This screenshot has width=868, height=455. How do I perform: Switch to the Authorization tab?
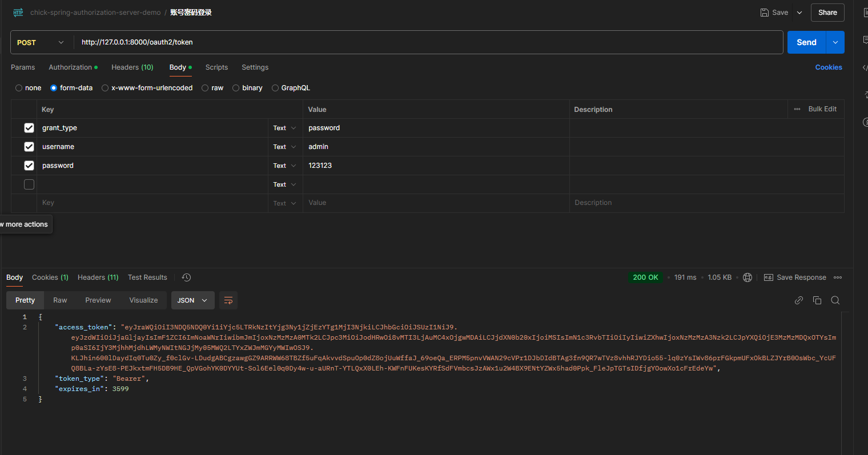[x=73, y=67]
